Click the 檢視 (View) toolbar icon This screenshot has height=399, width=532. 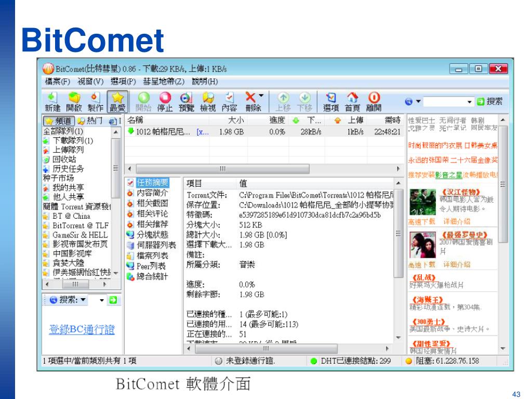[x=208, y=102]
